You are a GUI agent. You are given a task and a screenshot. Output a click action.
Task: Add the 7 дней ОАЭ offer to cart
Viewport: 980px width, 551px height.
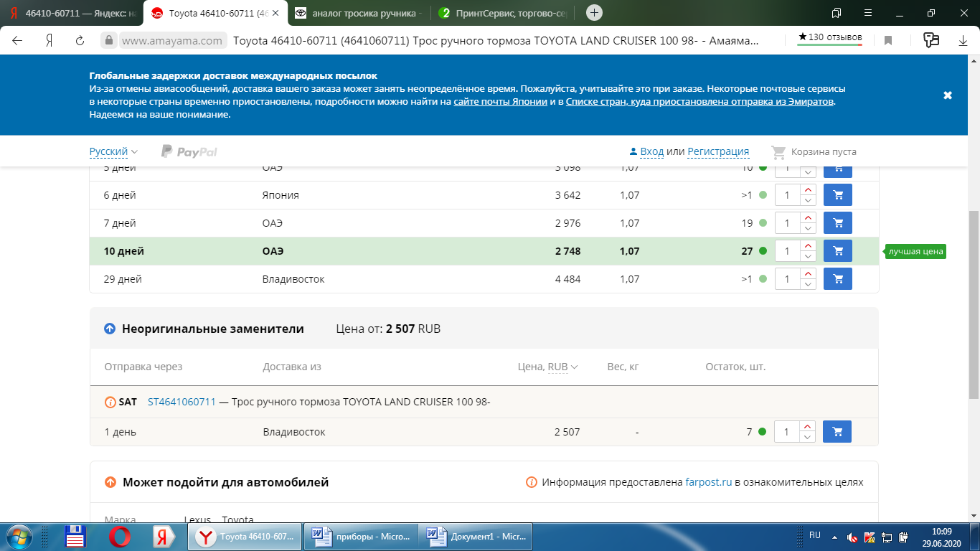(x=837, y=223)
